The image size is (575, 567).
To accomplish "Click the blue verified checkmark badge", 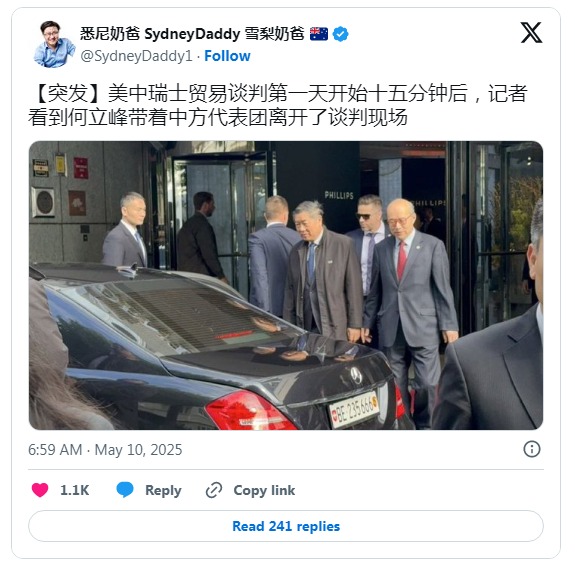I will pyautogui.click(x=340, y=34).
